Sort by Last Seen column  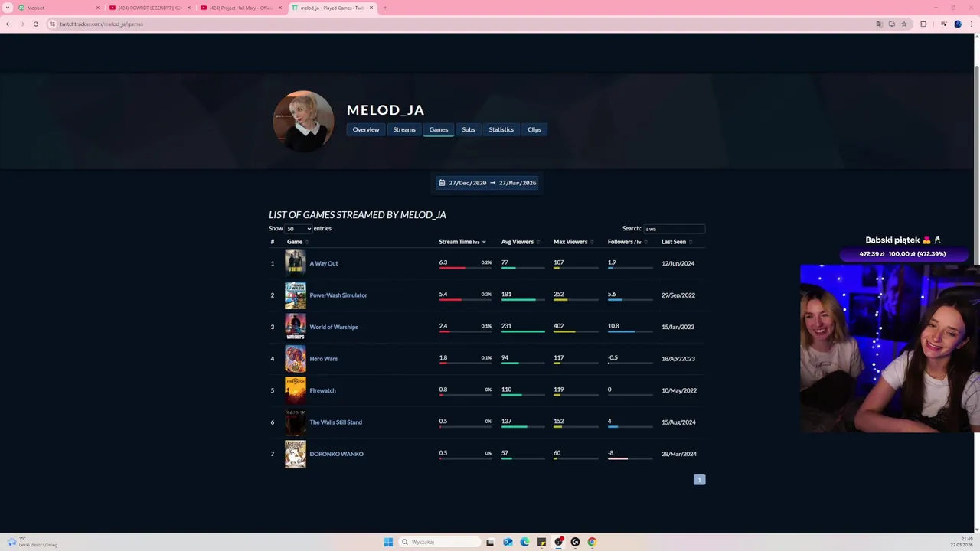coord(677,242)
